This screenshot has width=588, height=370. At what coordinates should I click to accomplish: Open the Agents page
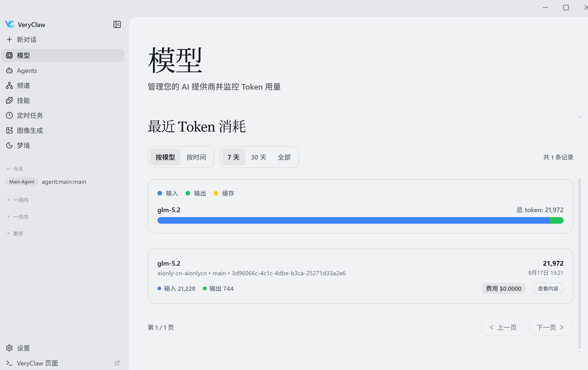pyautogui.click(x=63, y=71)
